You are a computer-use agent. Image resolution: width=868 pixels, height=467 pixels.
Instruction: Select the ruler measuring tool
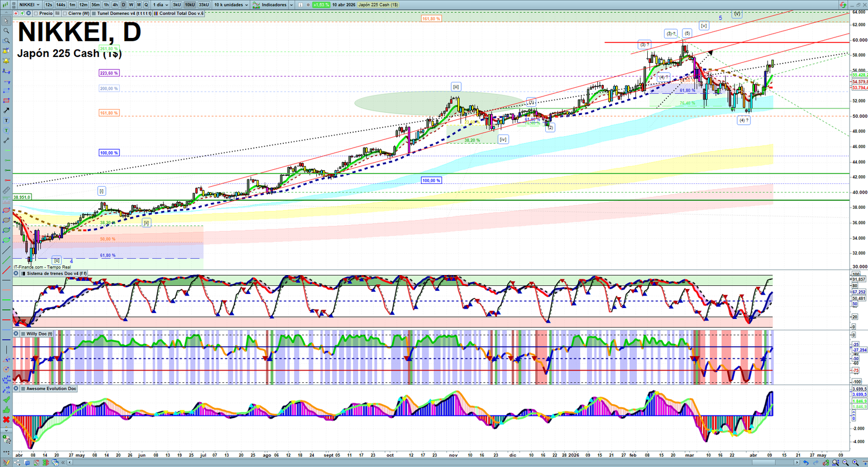6,190
